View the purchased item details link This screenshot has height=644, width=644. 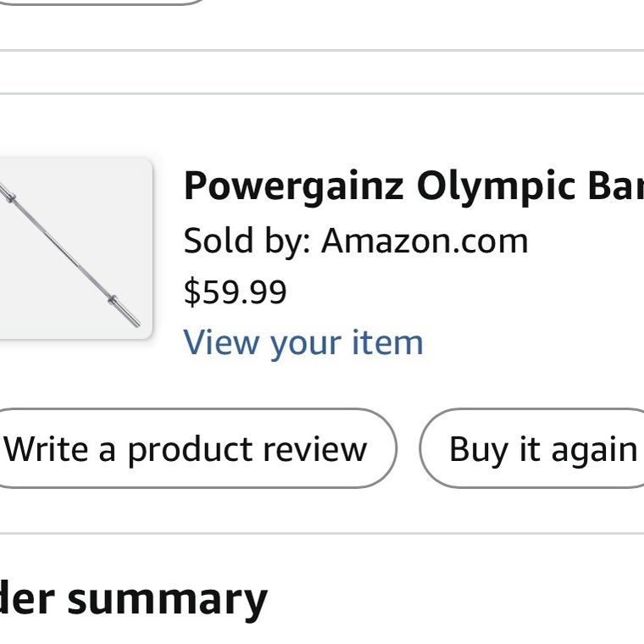303,342
